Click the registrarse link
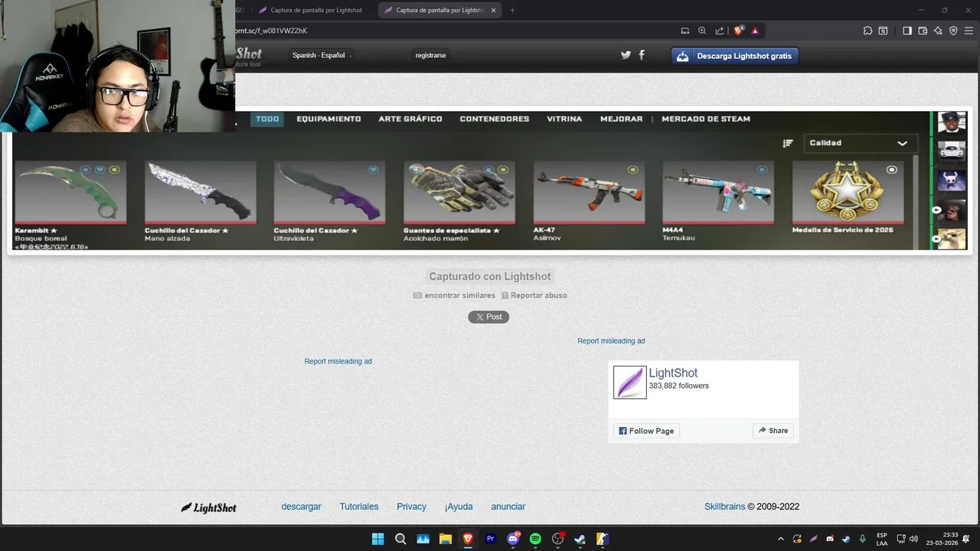Image resolution: width=980 pixels, height=551 pixels. click(430, 55)
